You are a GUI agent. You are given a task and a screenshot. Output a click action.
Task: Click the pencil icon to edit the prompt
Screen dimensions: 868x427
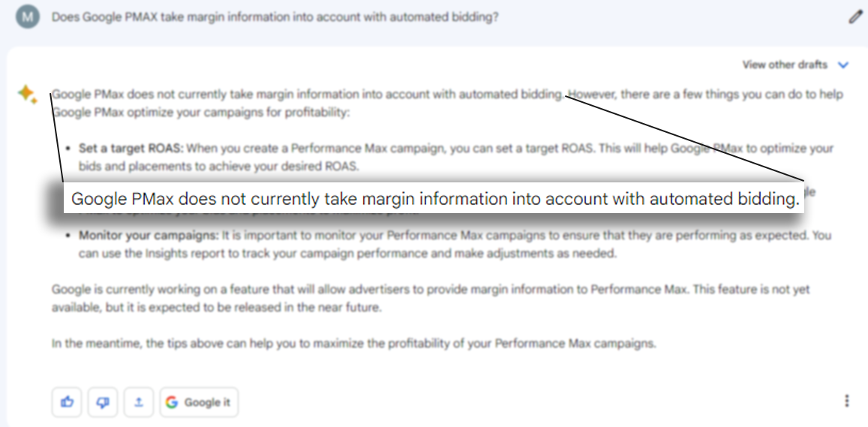coord(855,17)
